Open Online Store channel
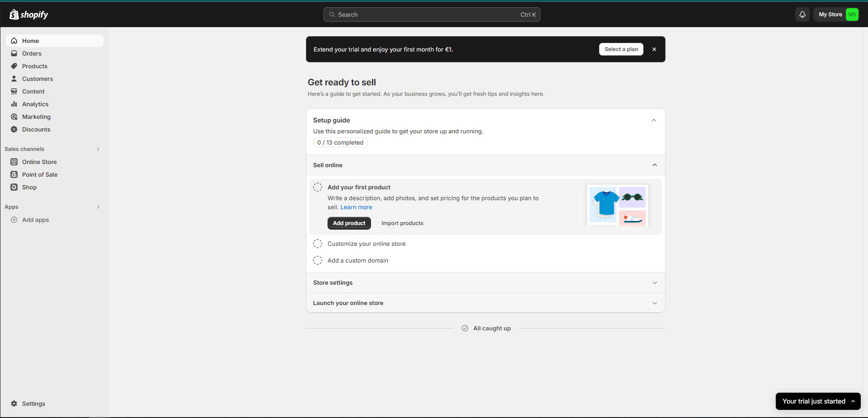868x418 pixels. pyautogui.click(x=55, y=162)
